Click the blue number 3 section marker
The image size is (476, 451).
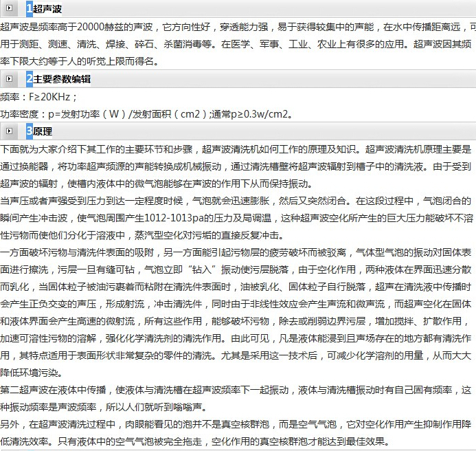click(x=30, y=131)
